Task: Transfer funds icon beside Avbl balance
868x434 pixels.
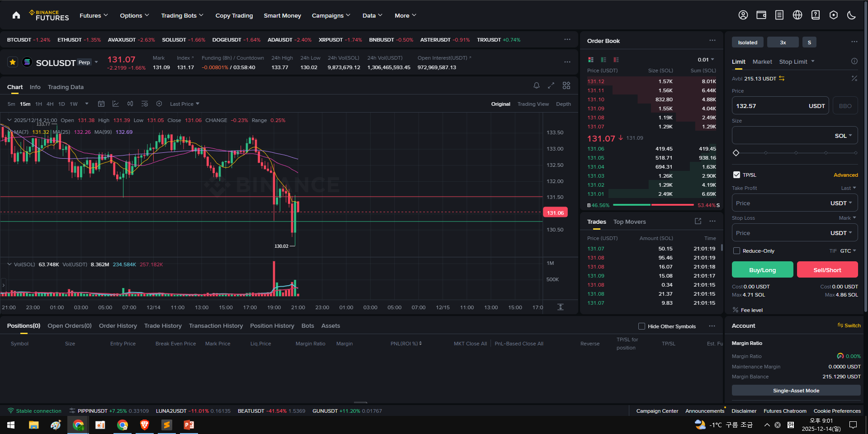Action: pos(782,79)
